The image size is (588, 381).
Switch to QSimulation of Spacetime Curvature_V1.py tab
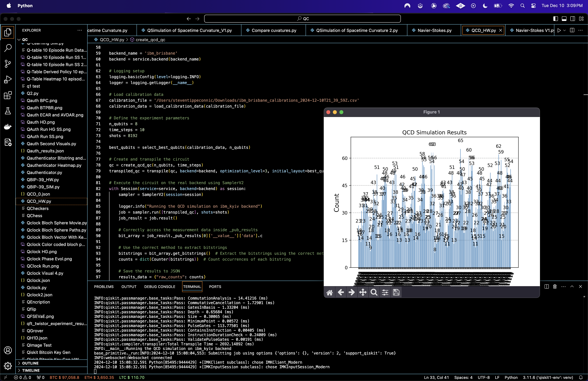(x=189, y=30)
